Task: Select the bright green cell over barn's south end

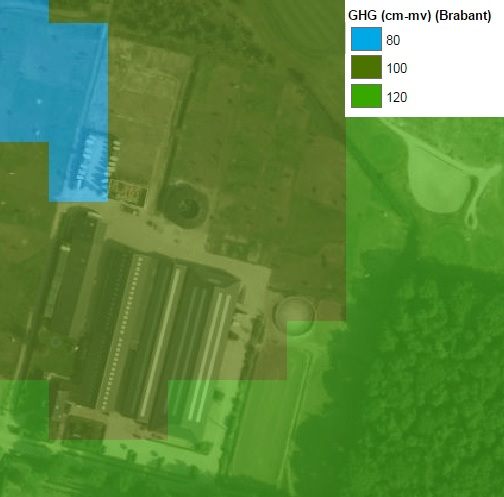Action: 203,409
